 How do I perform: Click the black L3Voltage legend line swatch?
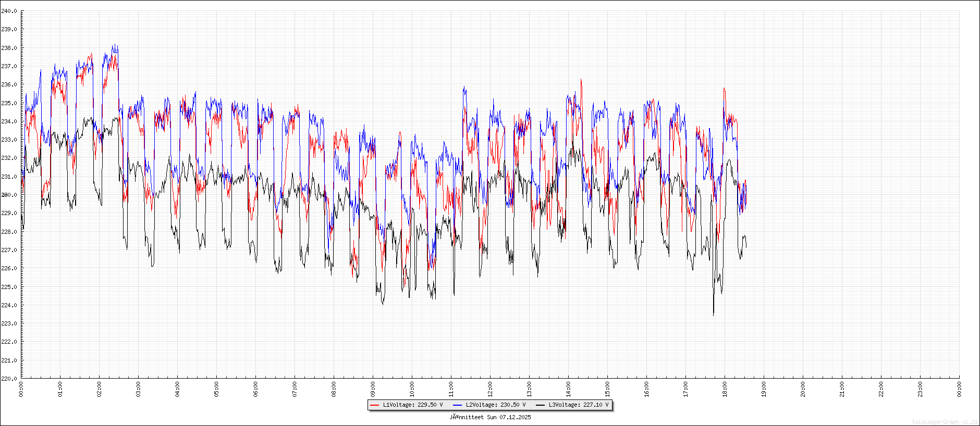[540, 405]
